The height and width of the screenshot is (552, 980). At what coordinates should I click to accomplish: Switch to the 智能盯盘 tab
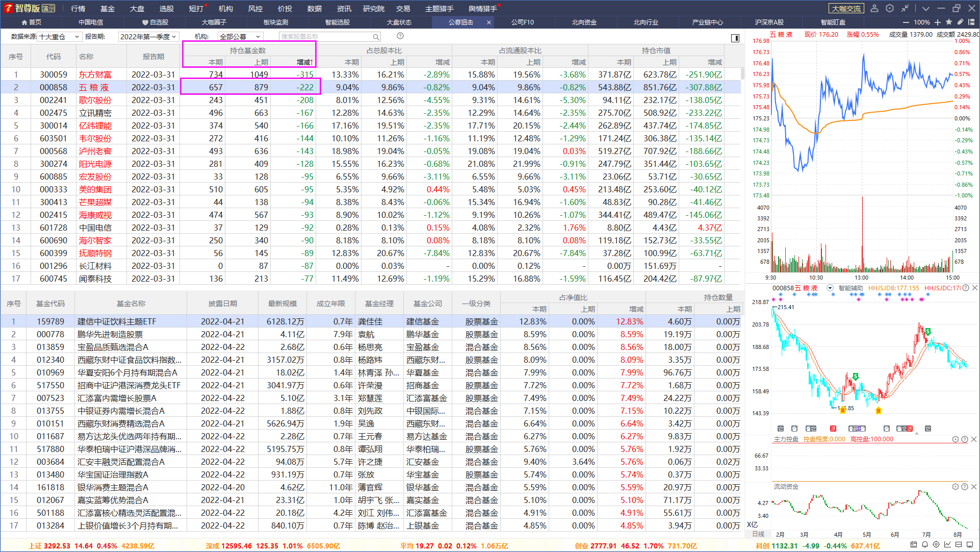(x=833, y=22)
